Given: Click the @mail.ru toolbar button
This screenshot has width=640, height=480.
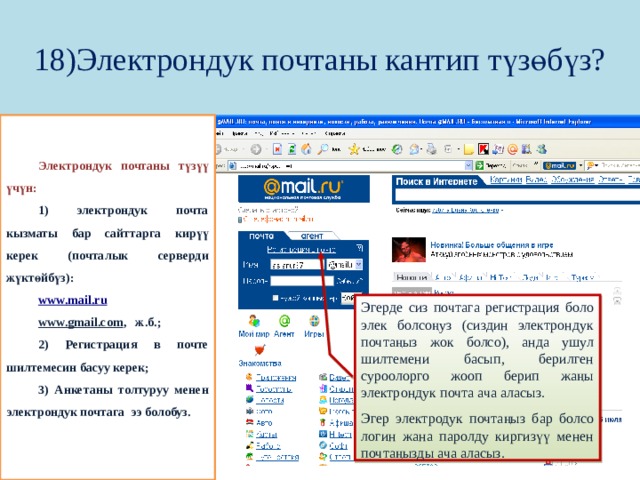Looking at the screenshot, I should (560, 165).
